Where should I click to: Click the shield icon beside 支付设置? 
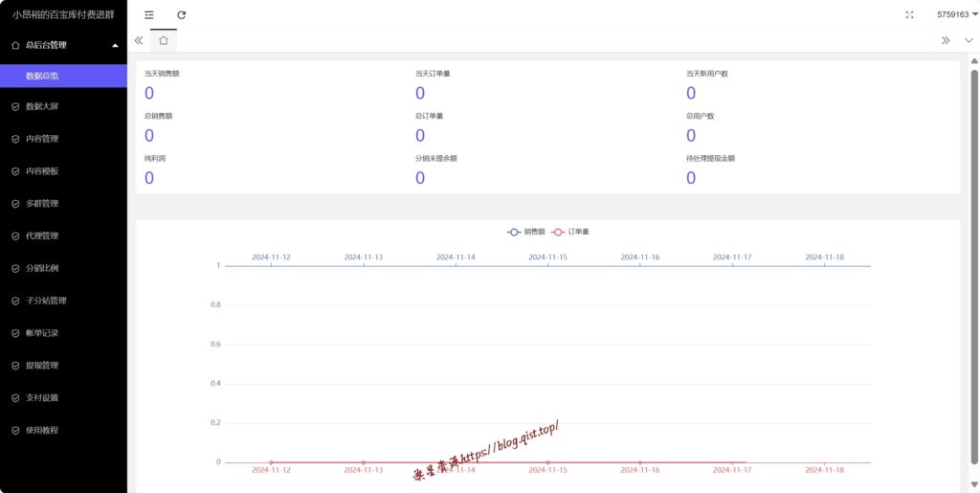(x=15, y=398)
